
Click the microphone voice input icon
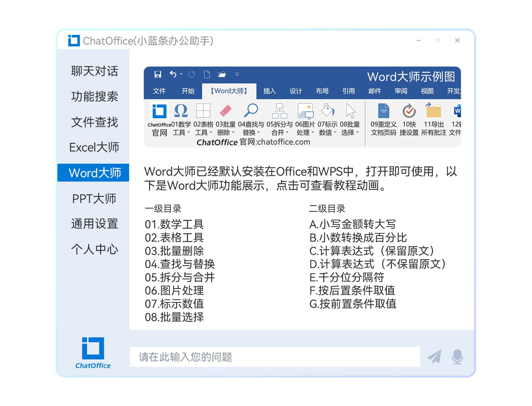click(457, 357)
